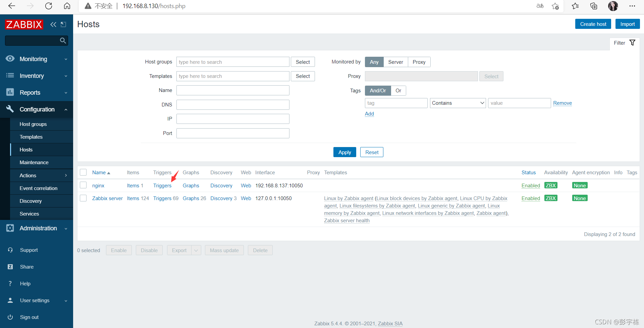
Task: Click the Filter funnel icon
Action: [633, 43]
